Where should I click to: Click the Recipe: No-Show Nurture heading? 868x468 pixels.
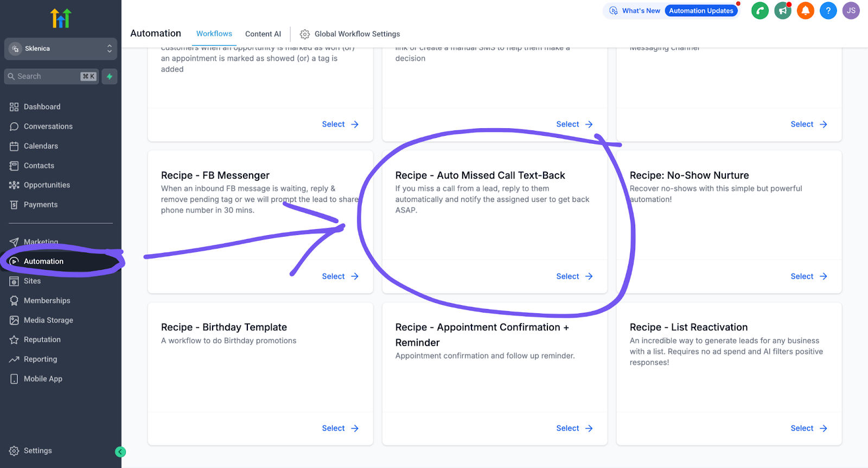point(689,175)
